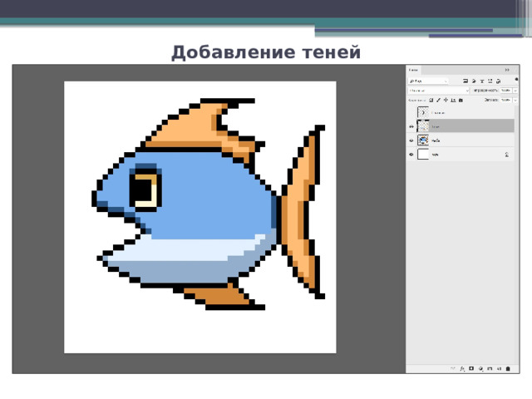Delete layer with trash icon
This screenshot has height=399, width=532.
pos(508,368)
